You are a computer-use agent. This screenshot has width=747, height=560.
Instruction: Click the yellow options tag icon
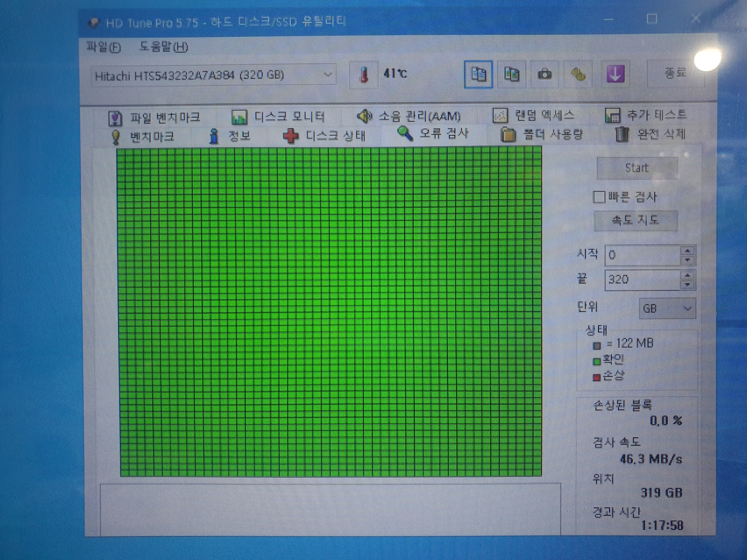579,75
